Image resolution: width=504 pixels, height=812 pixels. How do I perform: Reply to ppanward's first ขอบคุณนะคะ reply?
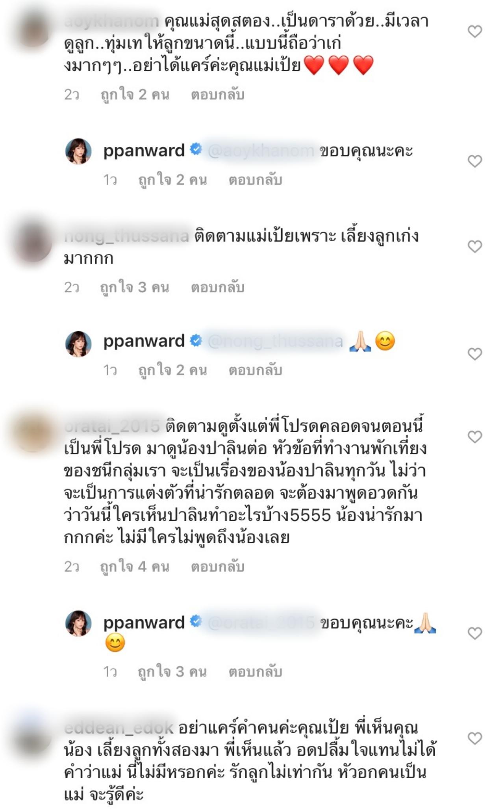click(255, 180)
